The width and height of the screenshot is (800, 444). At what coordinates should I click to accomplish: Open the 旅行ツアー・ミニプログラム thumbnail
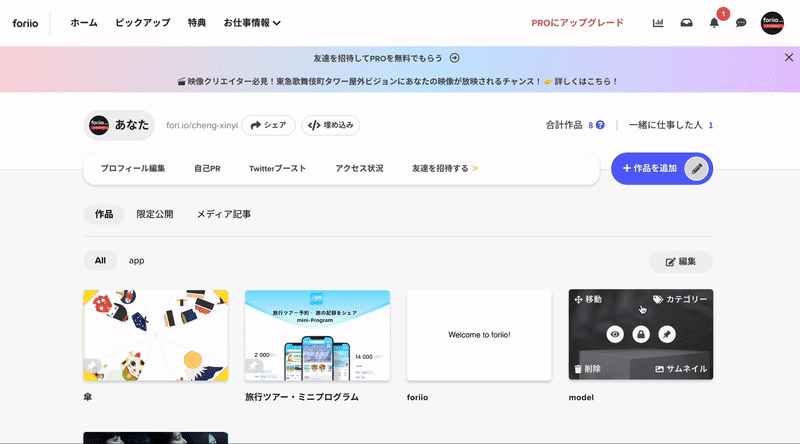[x=317, y=335]
